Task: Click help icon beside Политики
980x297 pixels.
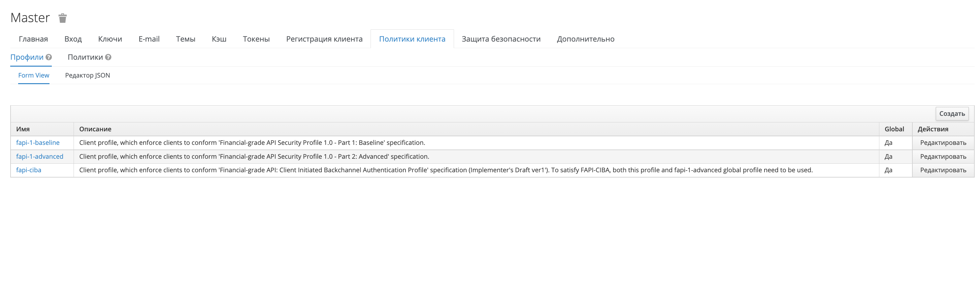Action: click(109, 57)
